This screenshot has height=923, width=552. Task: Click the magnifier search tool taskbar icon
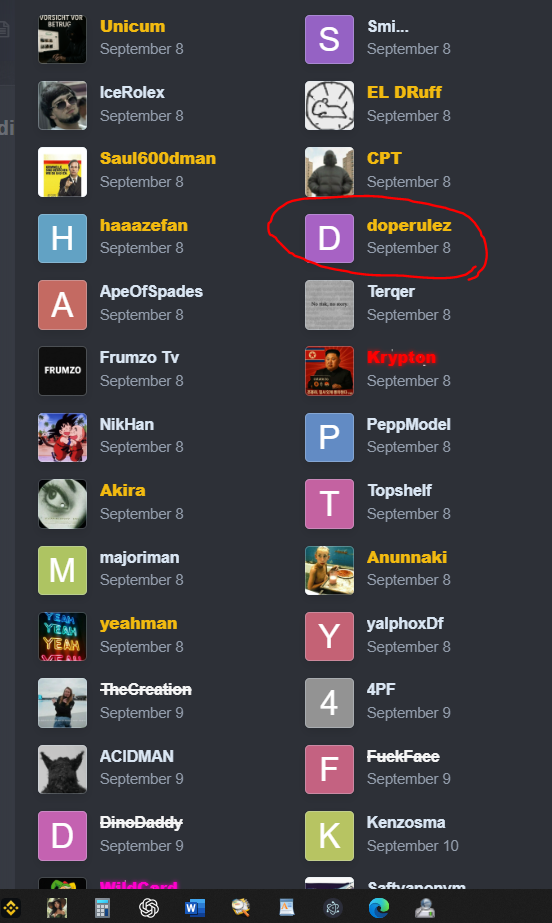coord(240,908)
